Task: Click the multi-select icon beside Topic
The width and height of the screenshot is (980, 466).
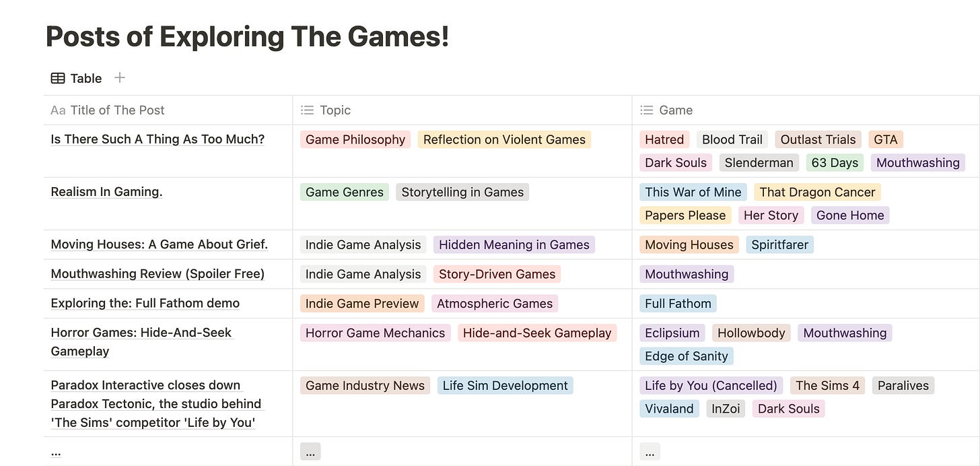Action: coord(308,110)
